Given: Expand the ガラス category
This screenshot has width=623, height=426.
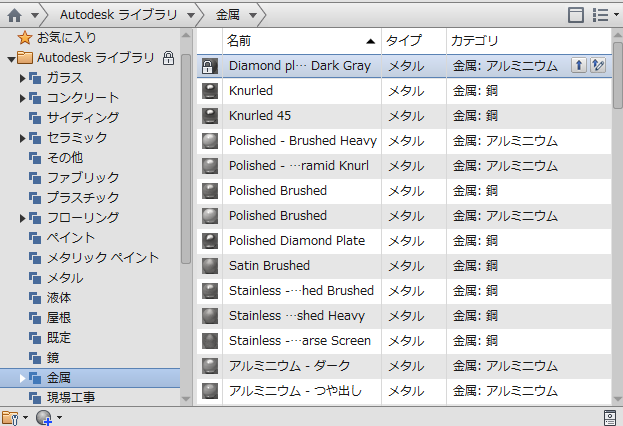Looking at the screenshot, I should click(x=22, y=78).
